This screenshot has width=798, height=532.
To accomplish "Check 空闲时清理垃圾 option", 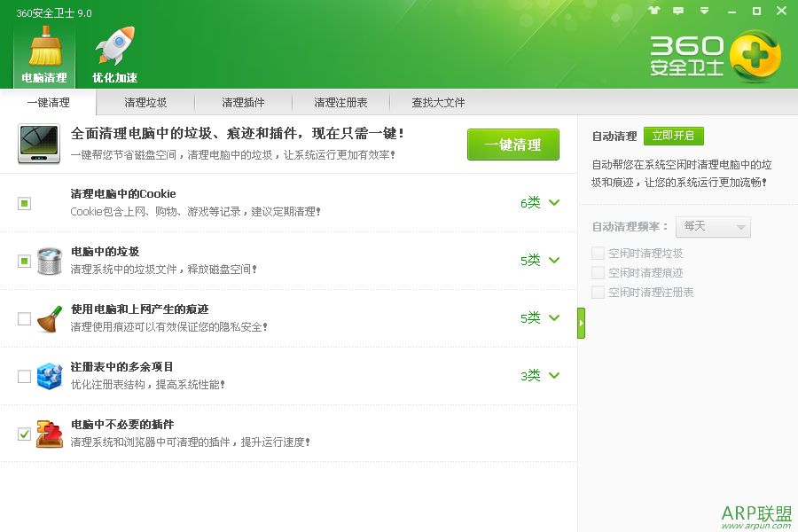I will pos(598,253).
